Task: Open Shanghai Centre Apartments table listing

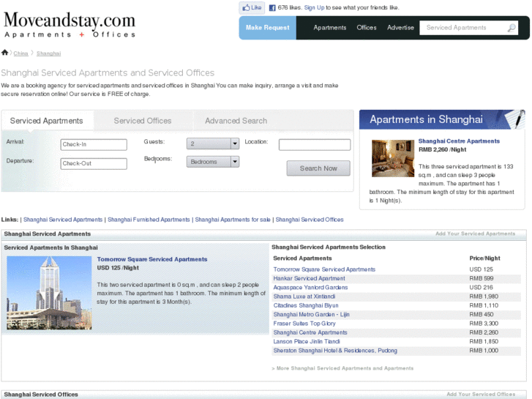Action: coord(310,332)
